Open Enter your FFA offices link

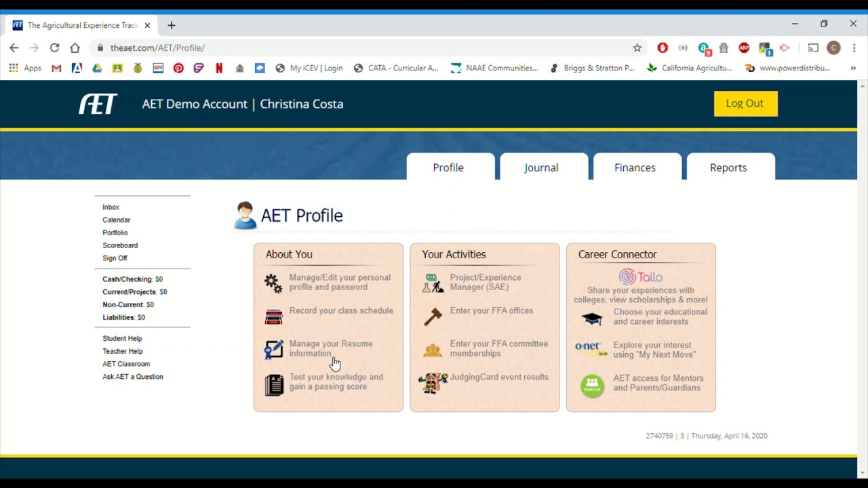492,310
